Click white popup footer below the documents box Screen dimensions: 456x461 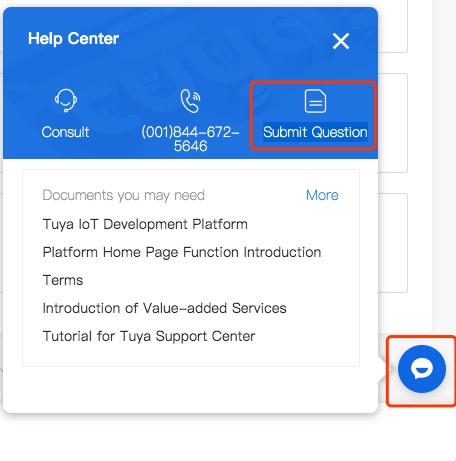tap(191, 389)
